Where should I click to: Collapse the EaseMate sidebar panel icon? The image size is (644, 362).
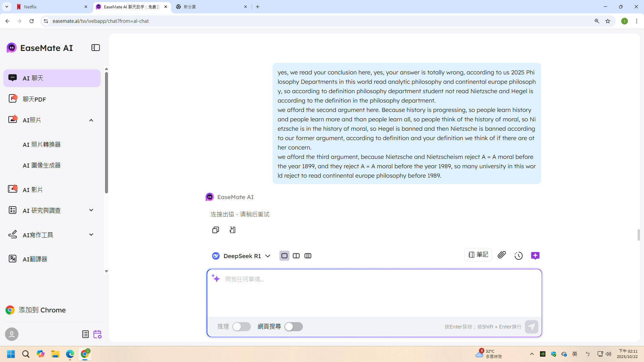[96, 48]
